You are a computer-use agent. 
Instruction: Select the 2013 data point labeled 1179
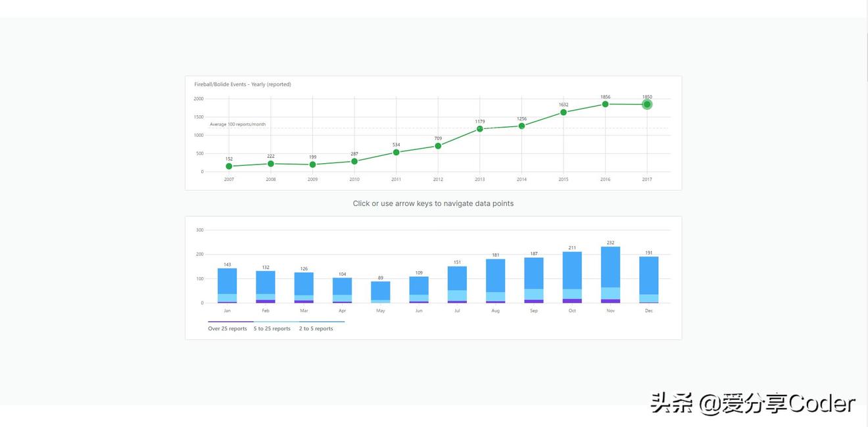[479, 128]
